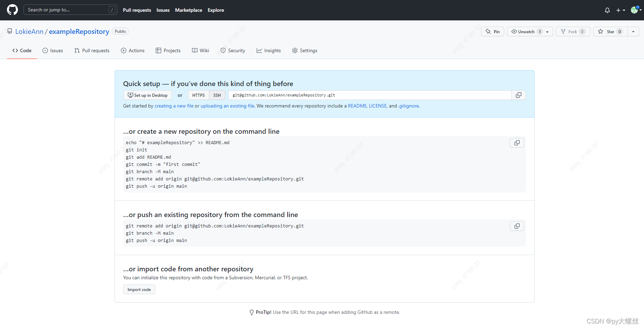Click the ProTip footer text
Viewport: 644px width, 328px height.
coord(325,312)
